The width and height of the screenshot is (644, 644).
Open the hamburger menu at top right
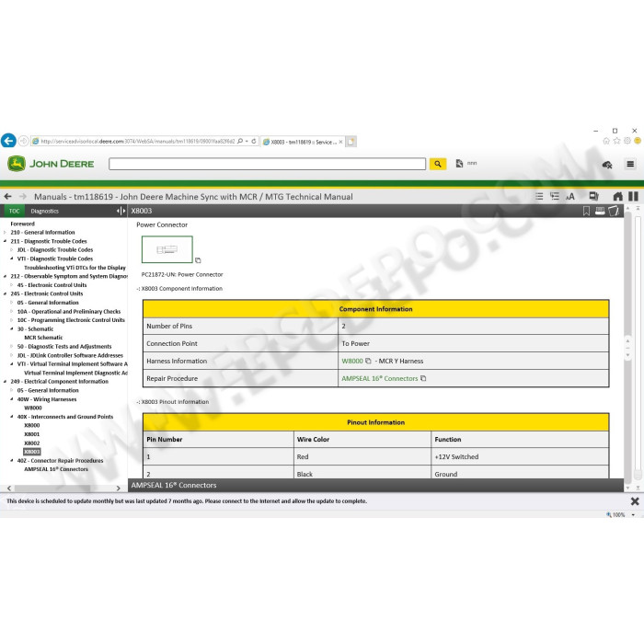coord(630,164)
